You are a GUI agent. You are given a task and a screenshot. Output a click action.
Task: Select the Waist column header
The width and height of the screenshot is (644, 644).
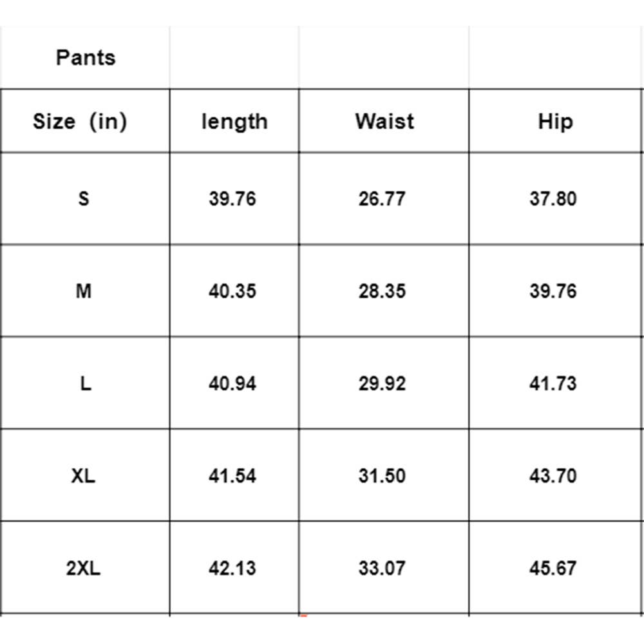coord(384,121)
